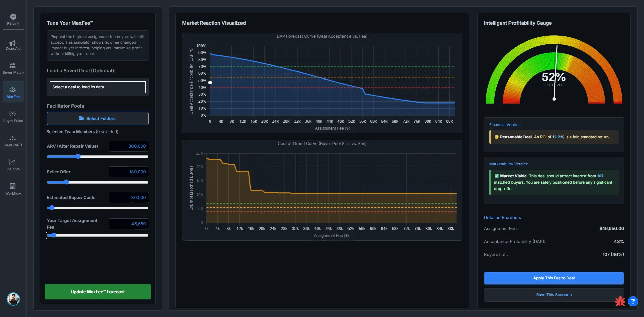
Task: Click the Marketability Verdict label
Action: pyautogui.click(x=508, y=164)
